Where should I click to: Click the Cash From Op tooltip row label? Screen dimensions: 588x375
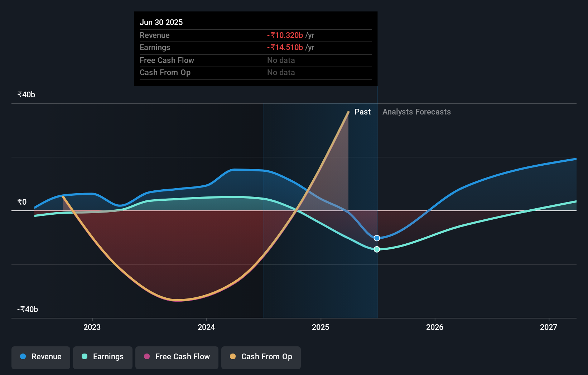coord(165,72)
